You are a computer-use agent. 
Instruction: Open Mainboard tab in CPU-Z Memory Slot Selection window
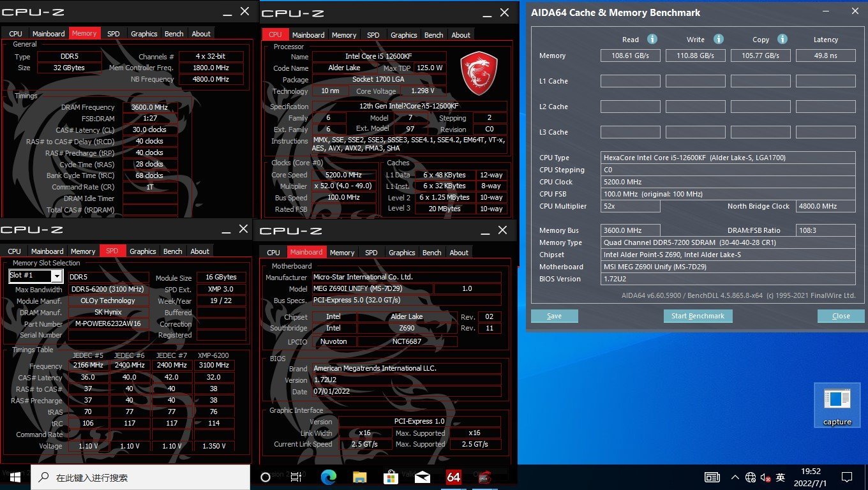[x=47, y=251]
